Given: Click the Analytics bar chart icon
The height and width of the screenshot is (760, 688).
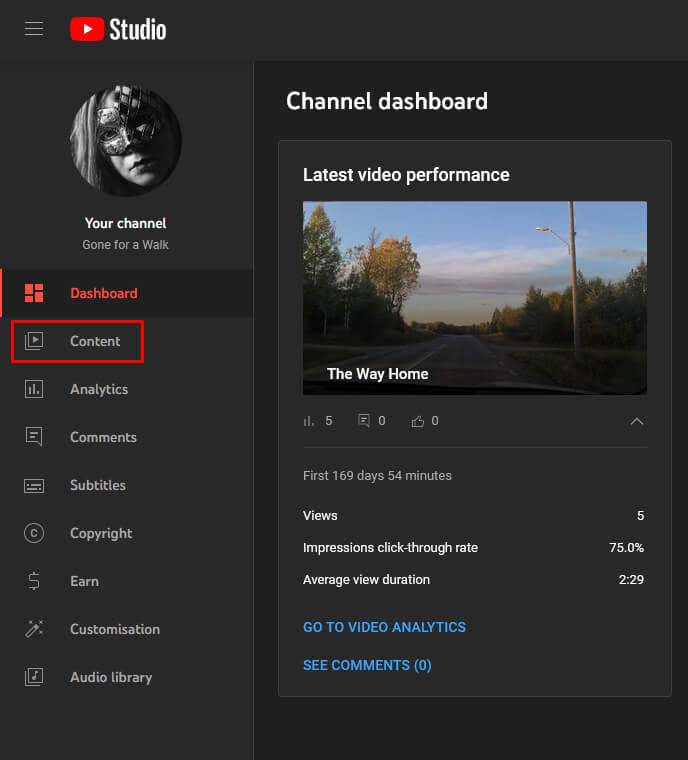Looking at the screenshot, I should coord(34,389).
